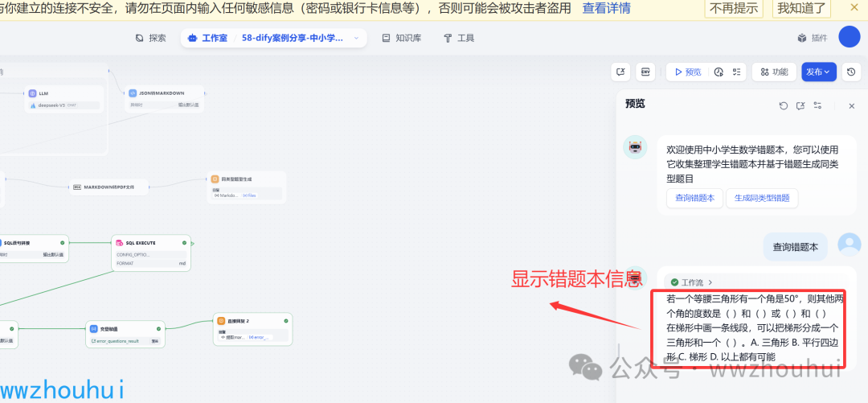Viewport: 868px width, 403px height.
Task: Restart the conversation in the preview panel
Action: (x=784, y=105)
